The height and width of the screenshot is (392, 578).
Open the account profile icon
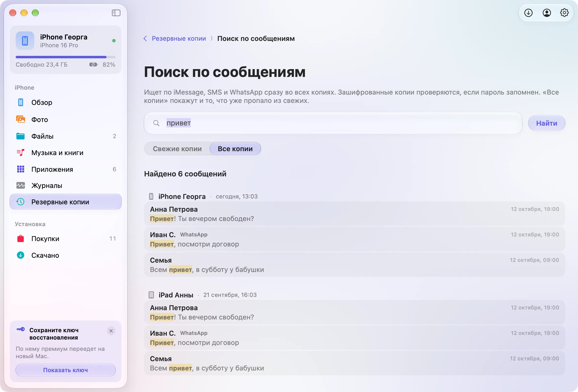click(x=546, y=13)
